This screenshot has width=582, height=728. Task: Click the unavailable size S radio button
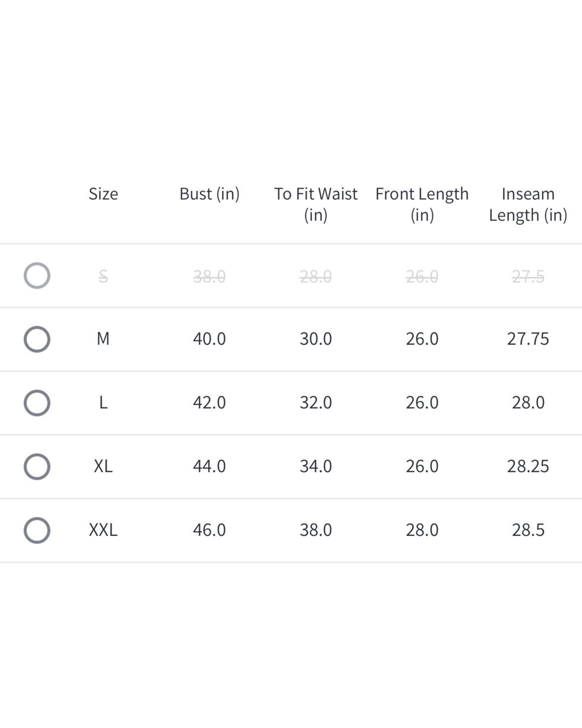coord(37,276)
